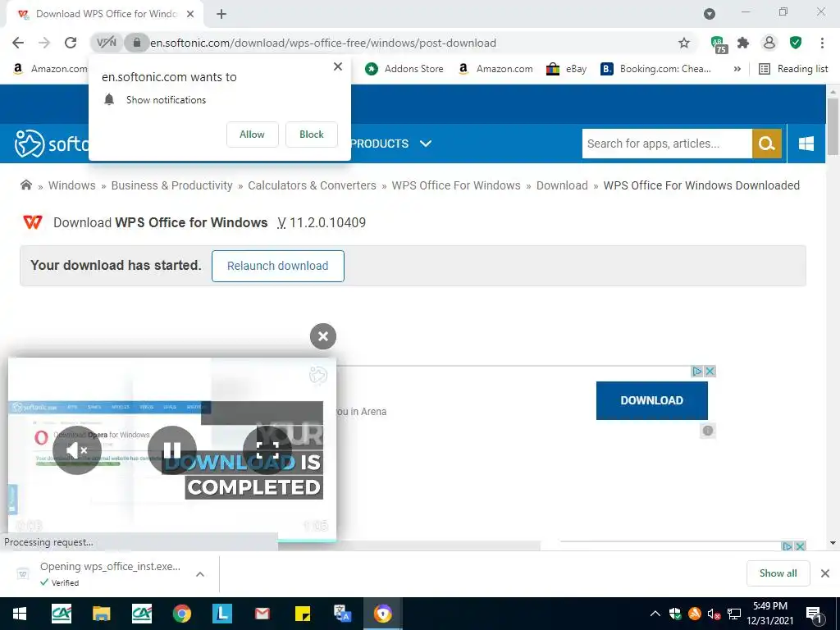
Task: Open Calculators & Converters breadcrumb
Action: pyautogui.click(x=312, y=185)
